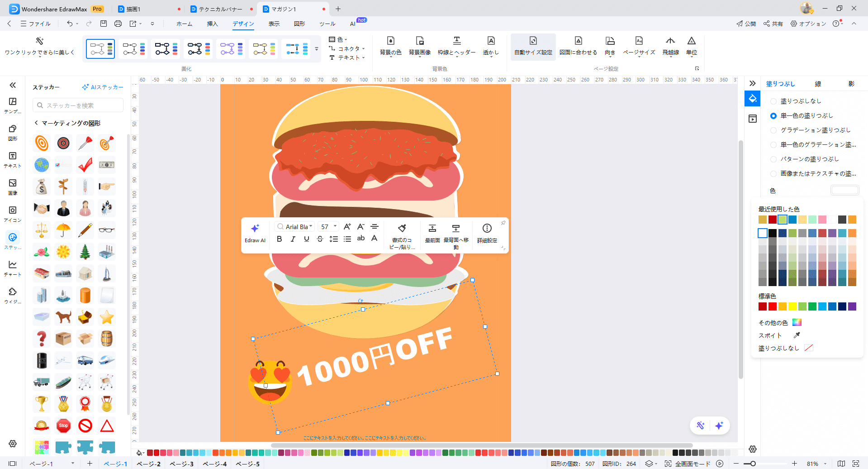Click Bring to Front icon
Image resolution: width=868 pixels, height=469 pixels.
(x=432, y=229)
